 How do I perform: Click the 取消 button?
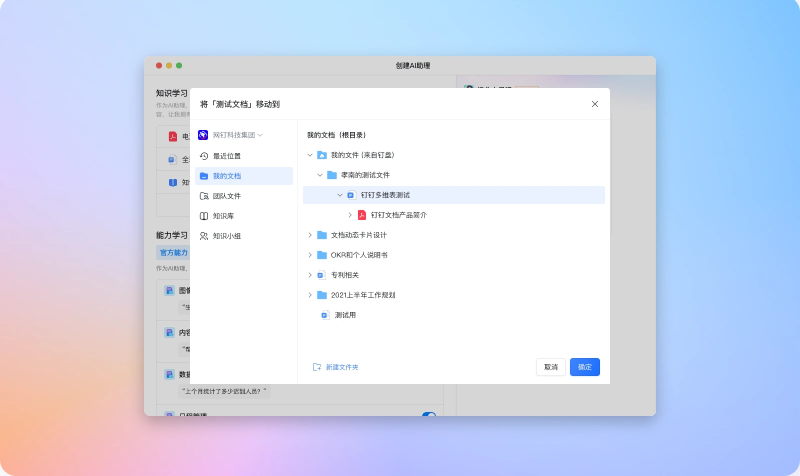[551, 367]
